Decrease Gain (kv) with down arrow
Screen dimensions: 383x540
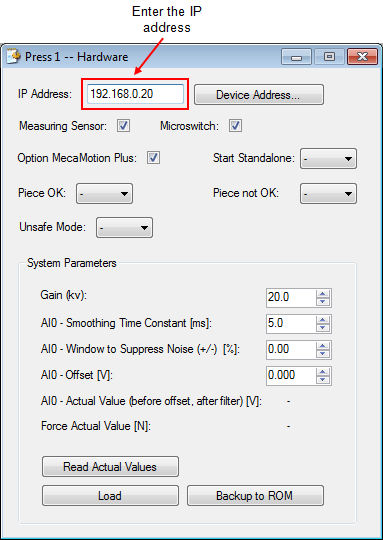[323, 302]
